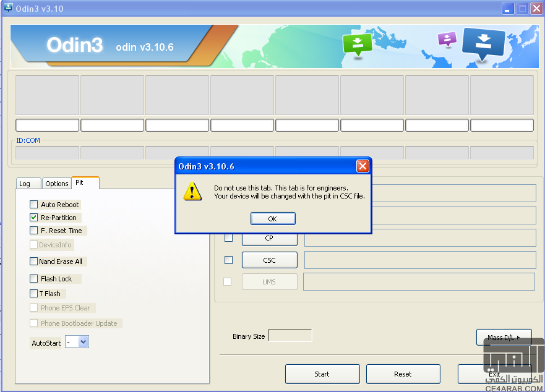Click the "ID:COM" label
Screen dimensions: 545x392
click(28, 140)
